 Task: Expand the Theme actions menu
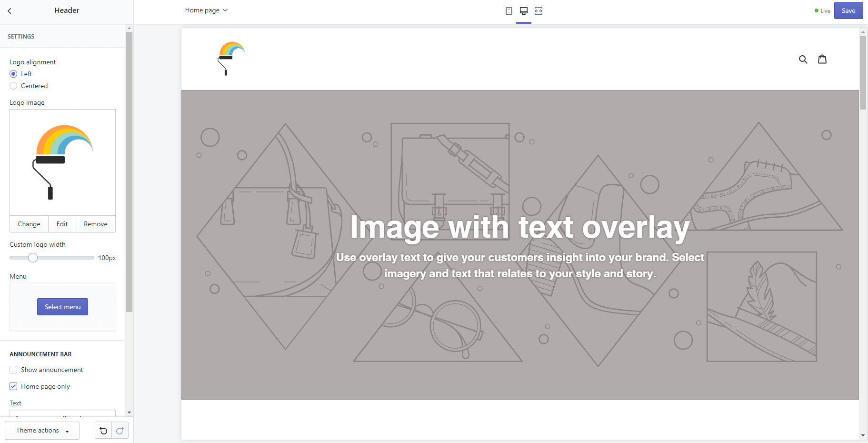click(x=42, y=430)
